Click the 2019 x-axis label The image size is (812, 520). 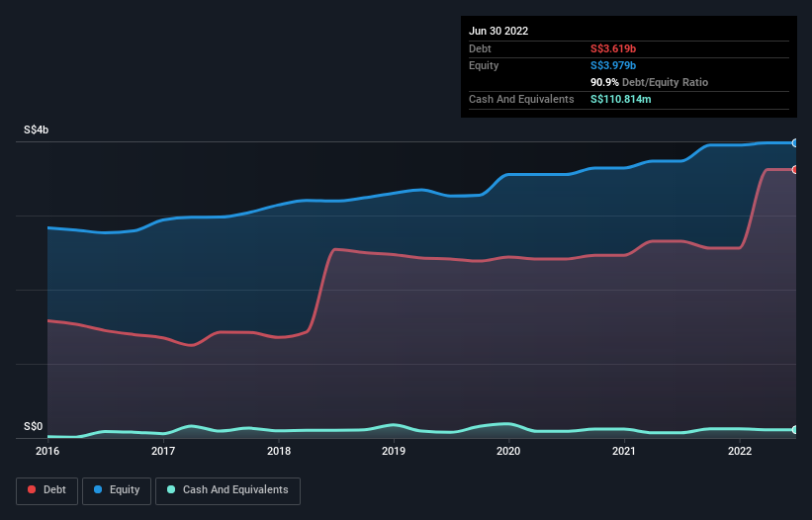(394, 451)
